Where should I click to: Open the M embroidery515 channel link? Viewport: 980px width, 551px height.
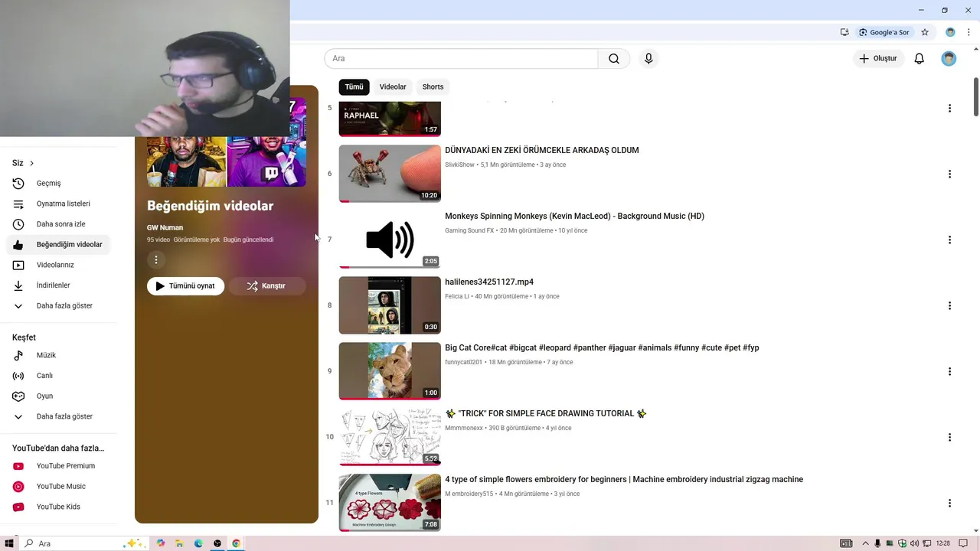469,494
